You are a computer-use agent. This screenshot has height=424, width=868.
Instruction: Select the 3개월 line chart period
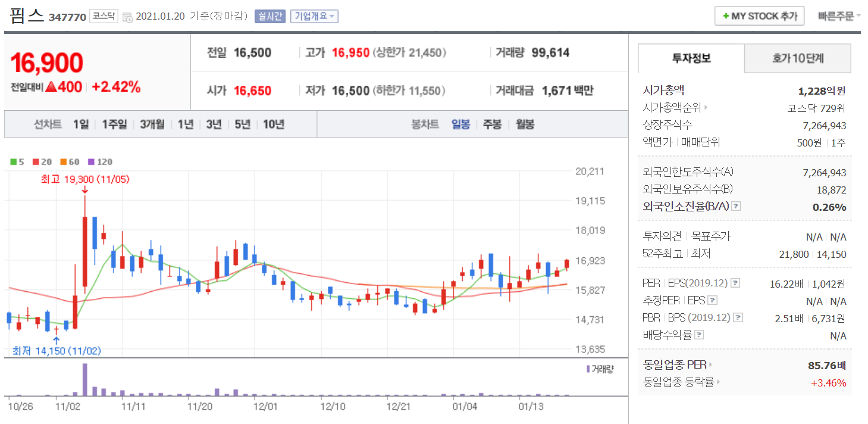coord(152,124)
